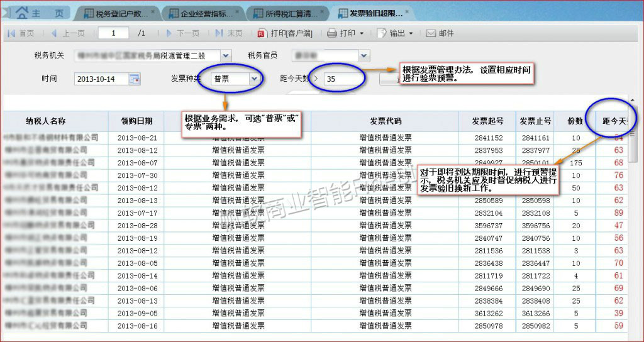Jump to last page 末页
Screen dimensions: 644x342
click(x=229, y=33)
